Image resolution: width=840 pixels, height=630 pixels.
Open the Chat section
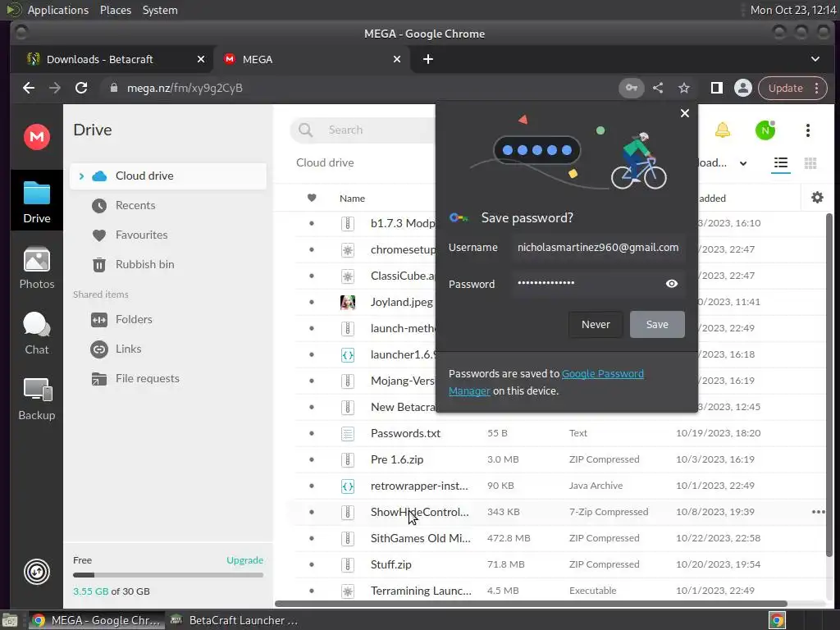coord(36,333)
